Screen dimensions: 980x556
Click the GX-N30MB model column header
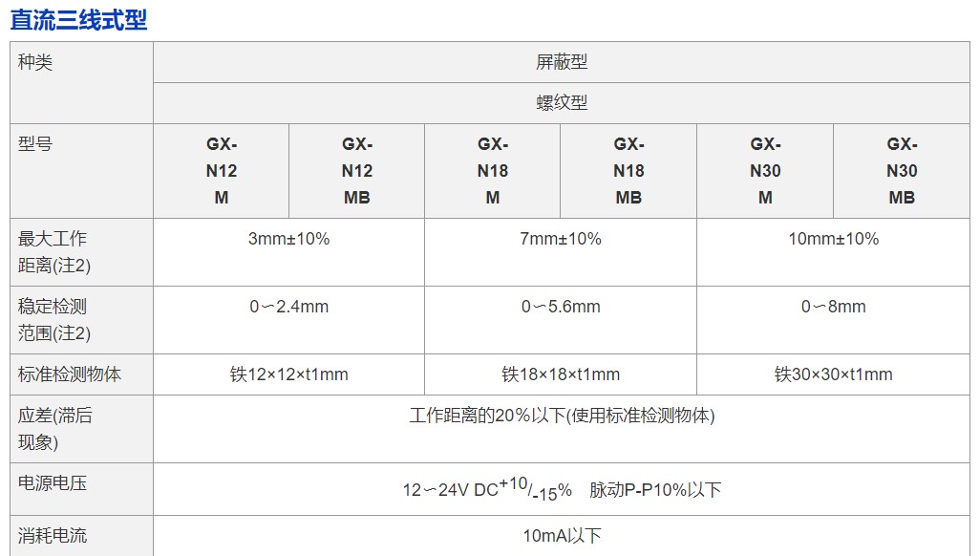(902, 171)
